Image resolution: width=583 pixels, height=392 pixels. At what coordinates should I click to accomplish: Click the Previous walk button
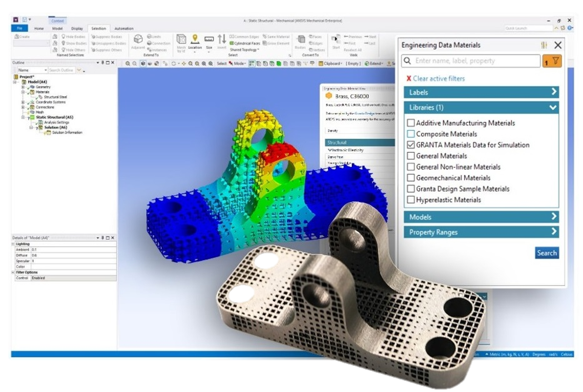(353, 37)
